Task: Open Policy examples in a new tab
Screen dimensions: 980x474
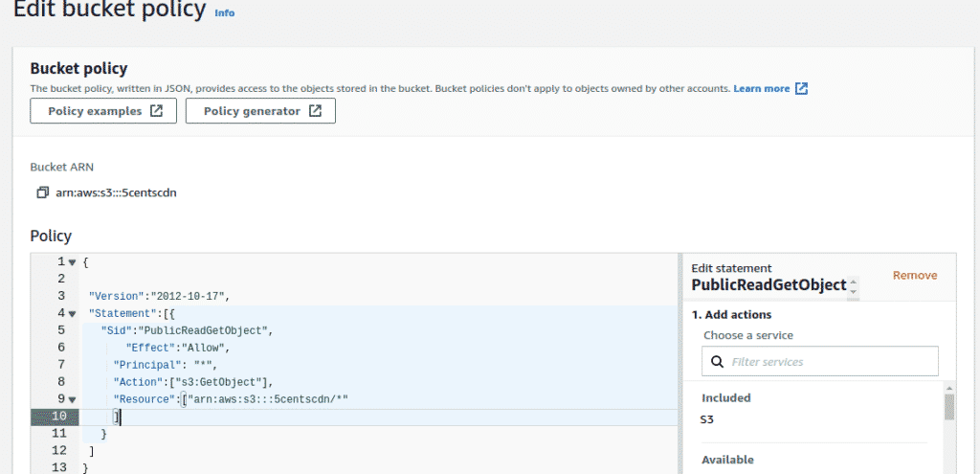Action: [103, 111]
